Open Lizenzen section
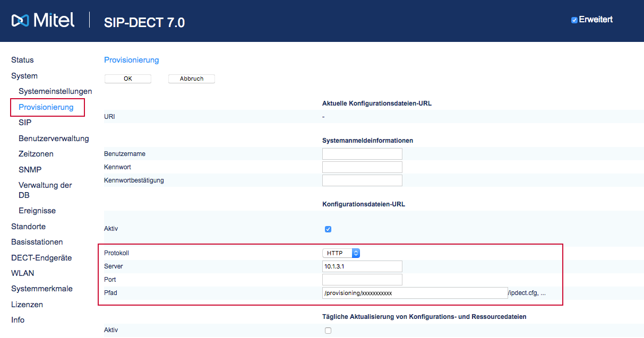Screen dimensions: 644x338 point(27,305)
